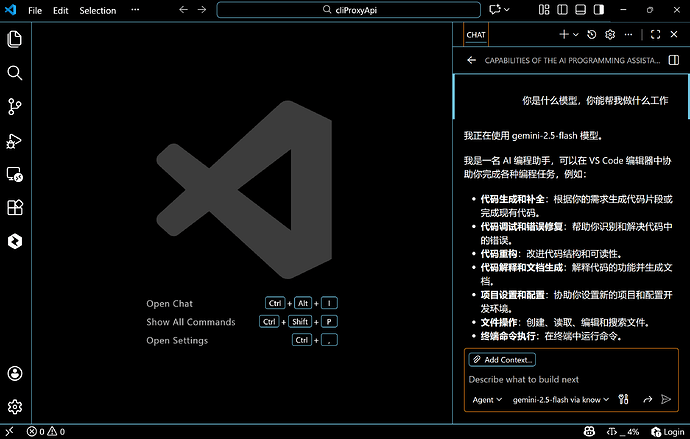Open remote window indicator in status bar

click(x=9, y=432)
